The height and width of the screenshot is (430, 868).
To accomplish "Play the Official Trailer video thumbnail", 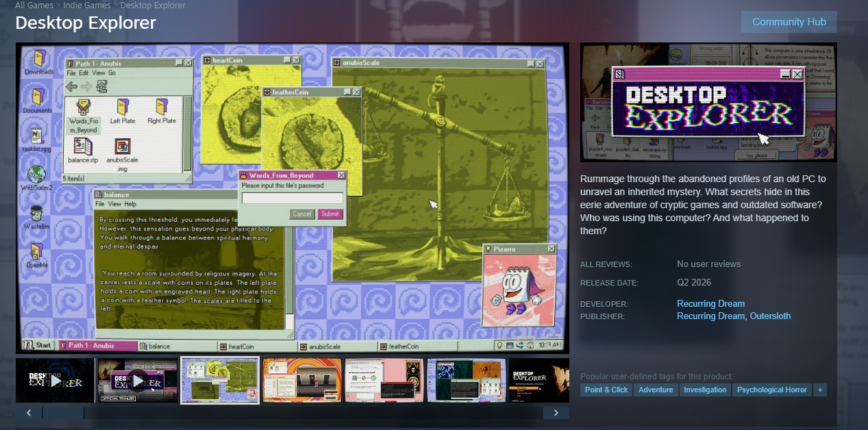I will (x=138, y=380).
